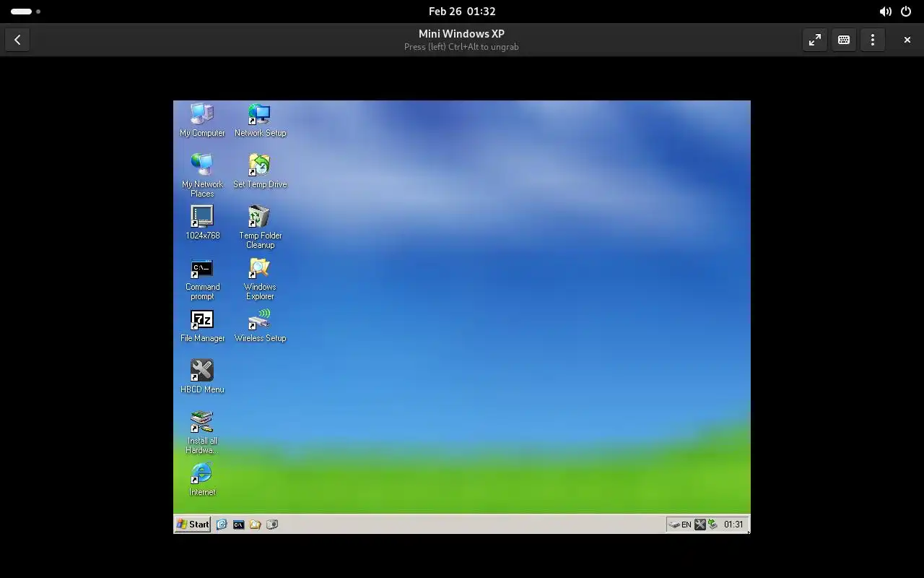Open the 7z File Manager shortcut
The image size is (924, 578).
[x=202, y=326]
